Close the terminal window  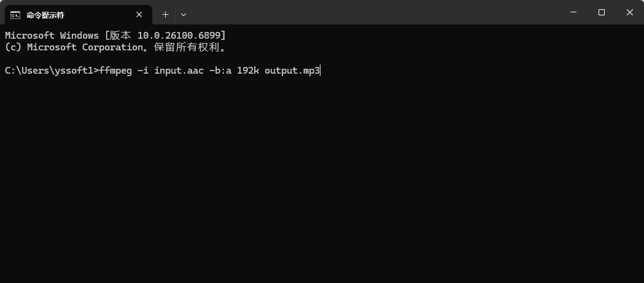coord(630,12)
